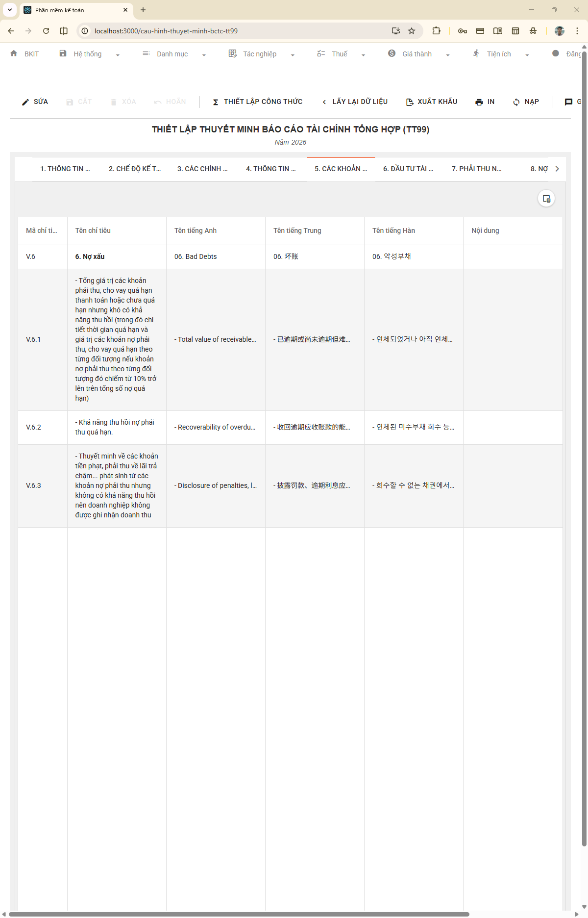Click the NẠP reload button
Viewport: 588px width, 918px height.
click(526, 102)
